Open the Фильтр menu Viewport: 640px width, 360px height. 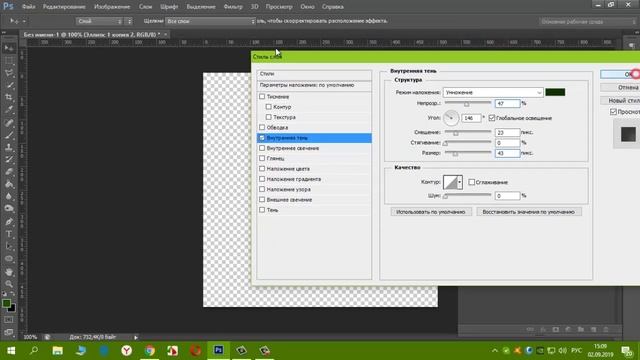[x=233, y=7]
